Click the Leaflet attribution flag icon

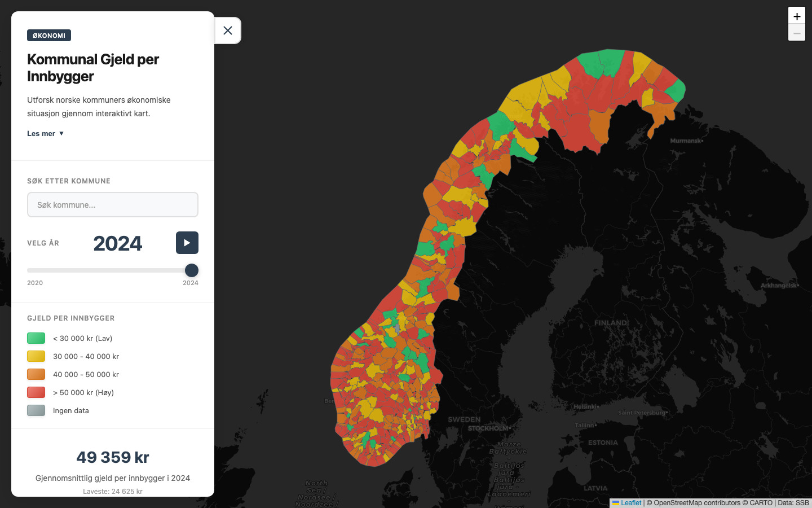(615, 503)
